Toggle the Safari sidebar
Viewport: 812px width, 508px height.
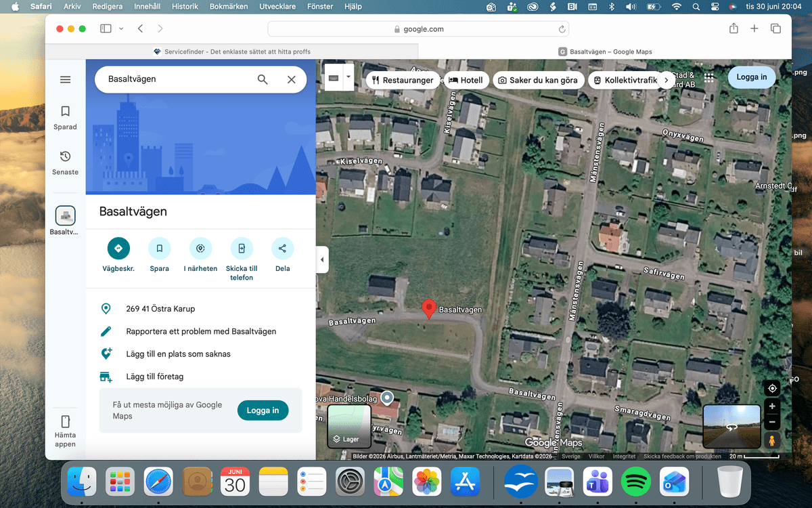[106, 28]
